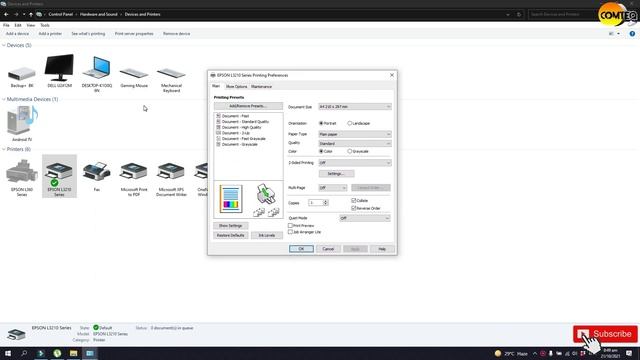
Task: Select the Main tab in preferences
Action: [x=216, y=86]
